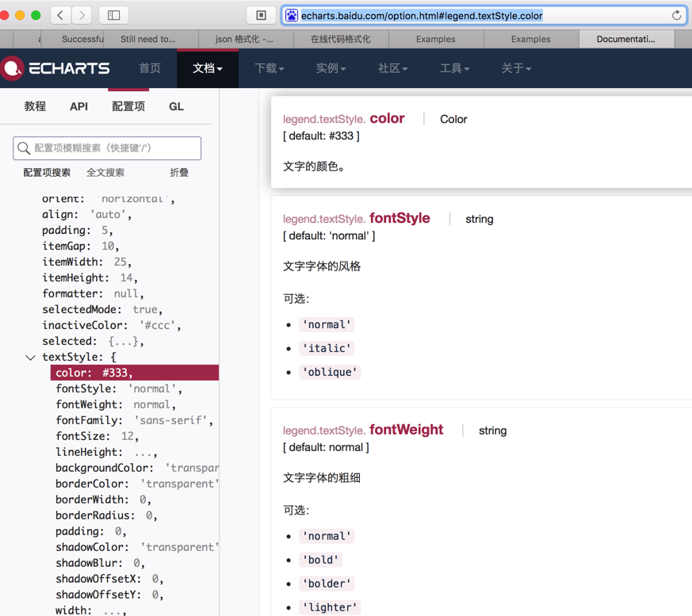Screen dimensions: 692x616
Task: Switch to the GL docs tab
Action: 176,106
